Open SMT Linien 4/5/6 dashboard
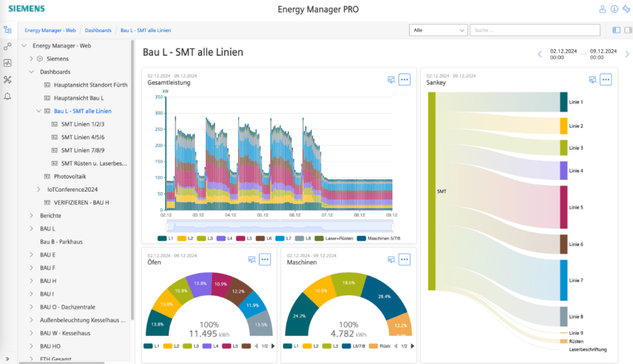The height and width of the screenshot is (364, 633). point(83,137)
